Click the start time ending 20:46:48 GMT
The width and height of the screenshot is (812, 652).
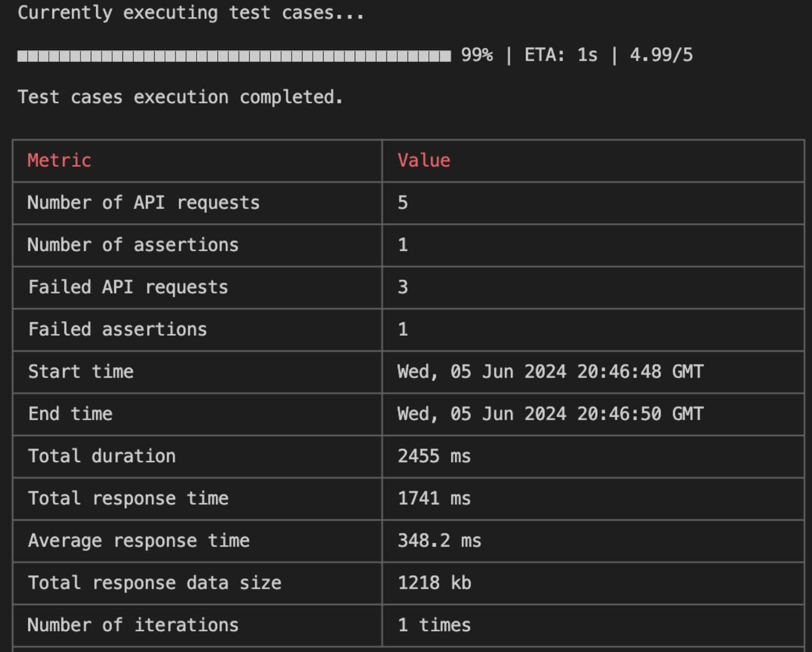click(x=550, y=372)
